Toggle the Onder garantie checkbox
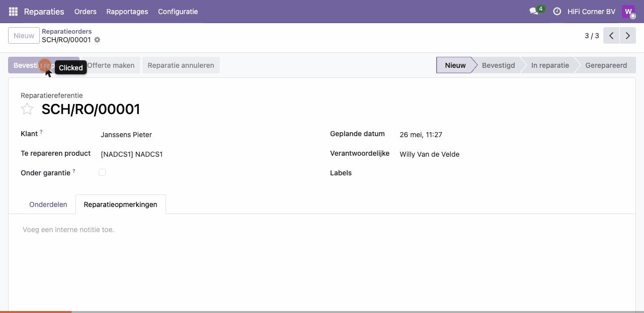The width and height of the screenshot is (644, 313). pos(102,172)
